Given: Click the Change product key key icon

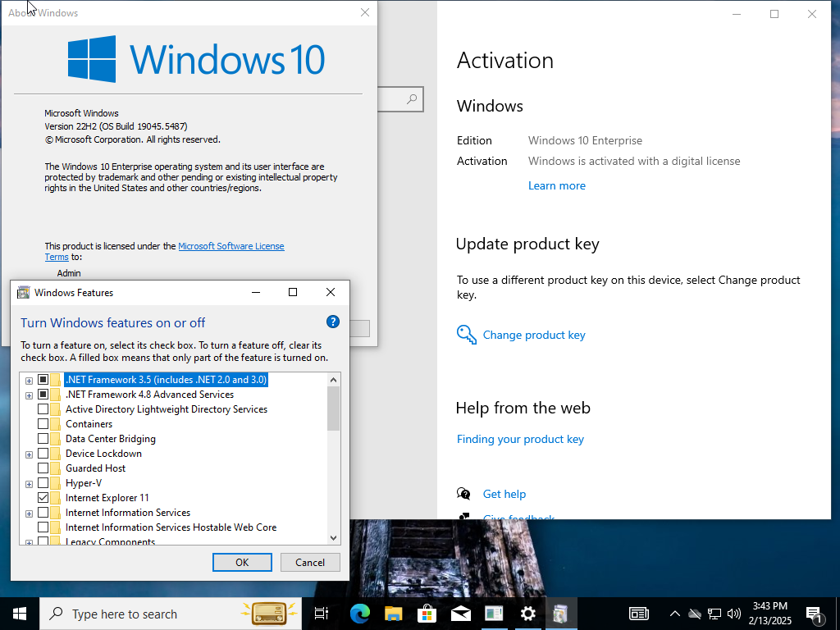Looking at the screenshot, I should coord(467,335).
